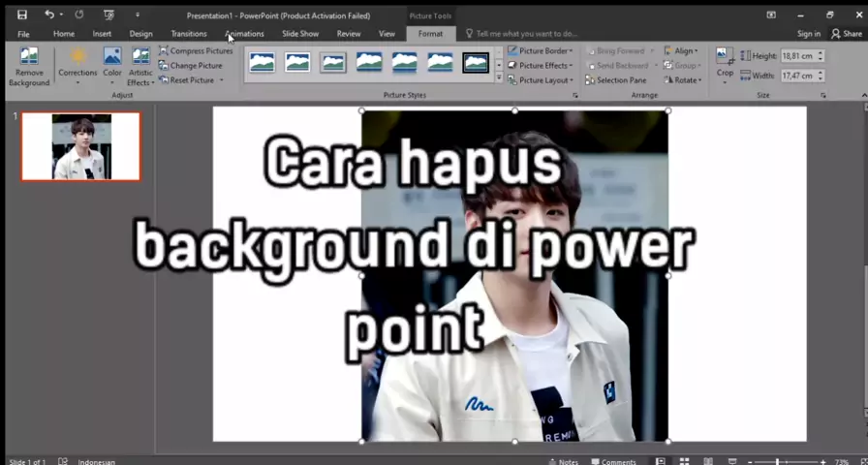Switch to the Insert tab
Viewport: 868px width, 465px height.
point(102,34)
